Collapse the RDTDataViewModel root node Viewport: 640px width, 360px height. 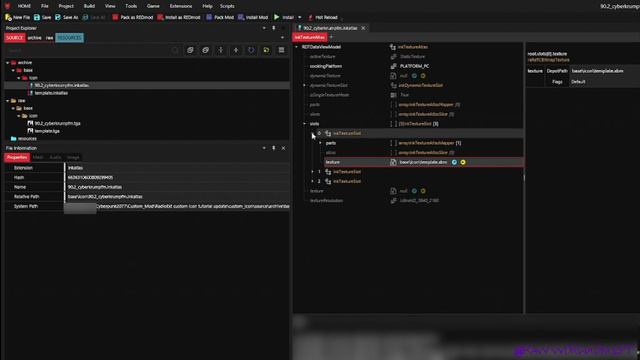297,47
